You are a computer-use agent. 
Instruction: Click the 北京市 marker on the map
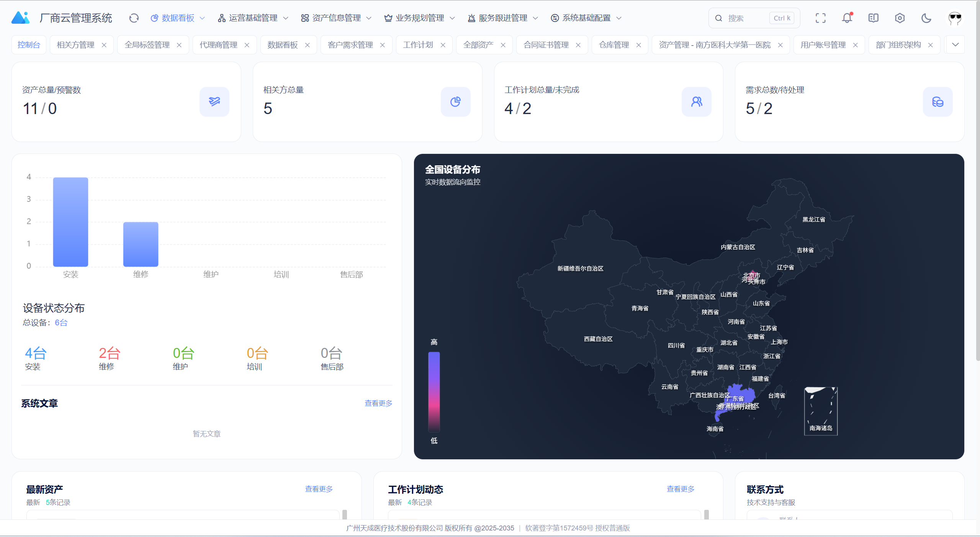(752, 275)
